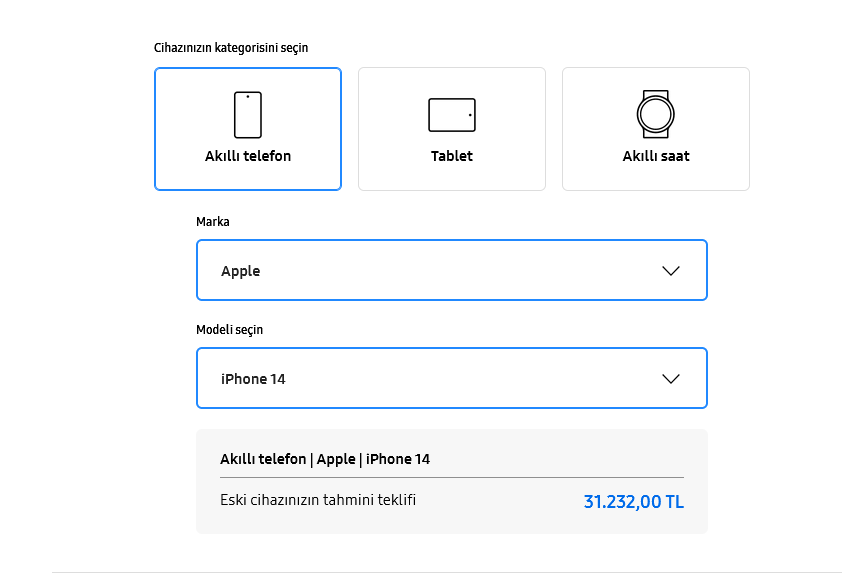Open the Modeli seçin dropdown showing iPhone 14
Screen dimensions: 842x573
pyautogui.click(x=452, y=378)
